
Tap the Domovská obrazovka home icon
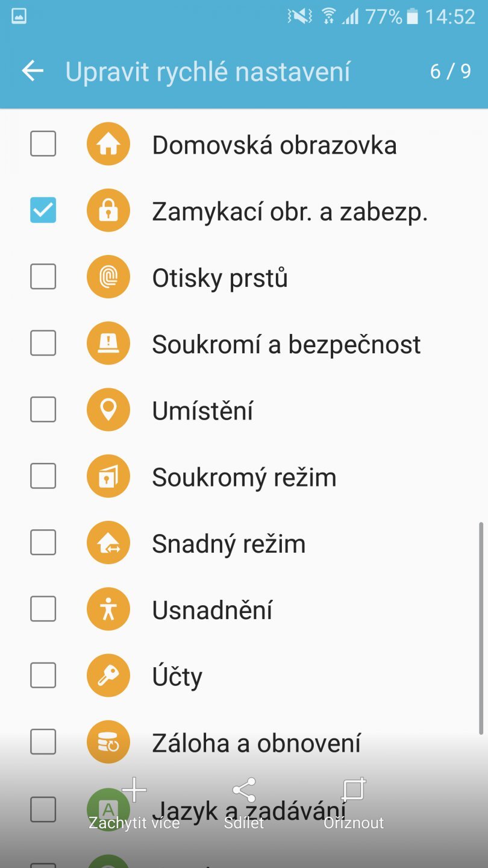[108, 144]
